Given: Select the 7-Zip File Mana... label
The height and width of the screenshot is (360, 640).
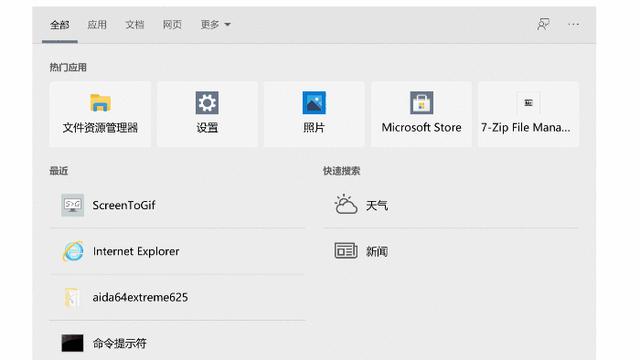Looking at the screenshot, I should coord(526,127).
